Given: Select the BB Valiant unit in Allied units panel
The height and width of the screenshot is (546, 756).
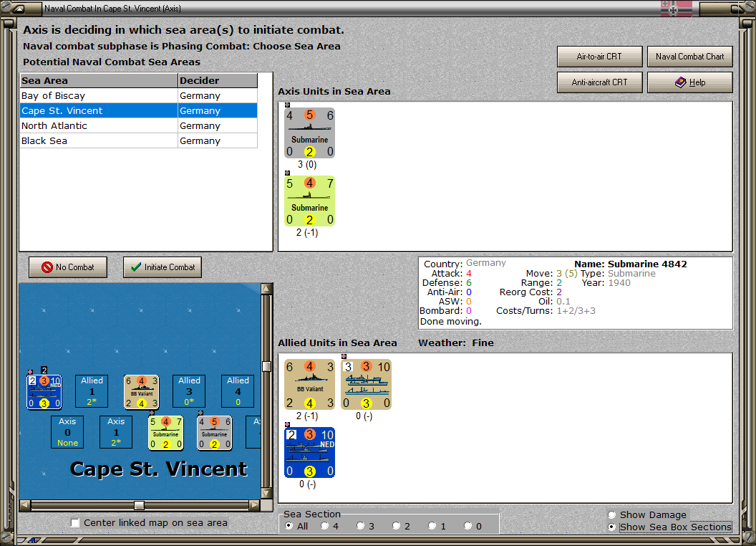Looking at the screenshot, I should pyautogui.click(x=309, y=384).
